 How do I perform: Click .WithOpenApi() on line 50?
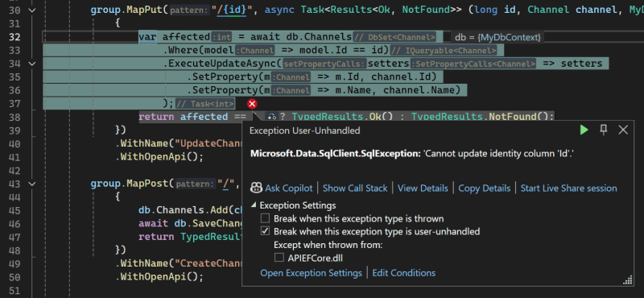point(159,276)
